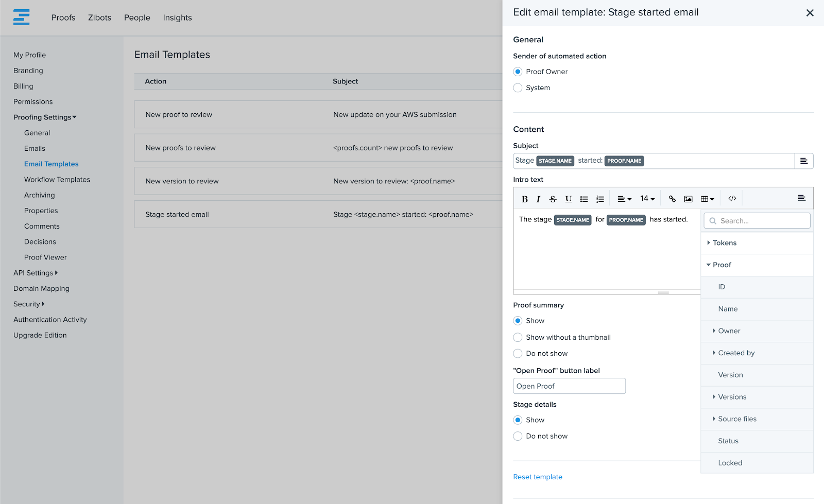
Task: Click the insert link icon
Action: (672, 199)
